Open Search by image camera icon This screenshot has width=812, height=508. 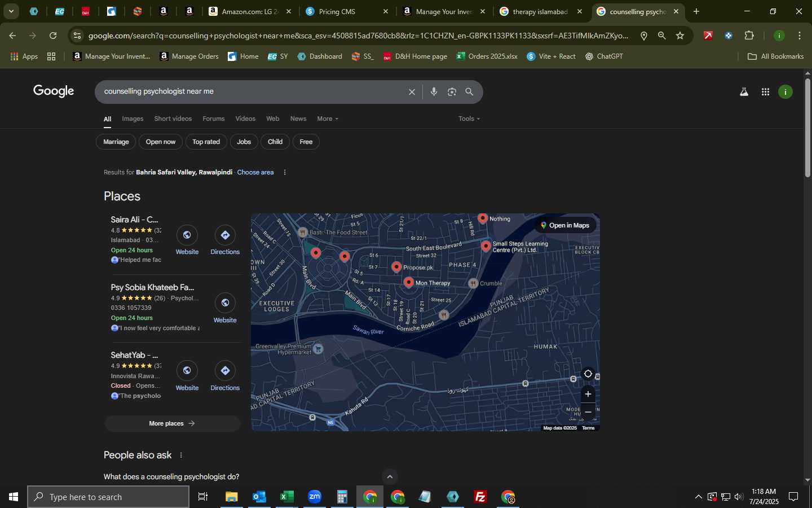[452, 92]
